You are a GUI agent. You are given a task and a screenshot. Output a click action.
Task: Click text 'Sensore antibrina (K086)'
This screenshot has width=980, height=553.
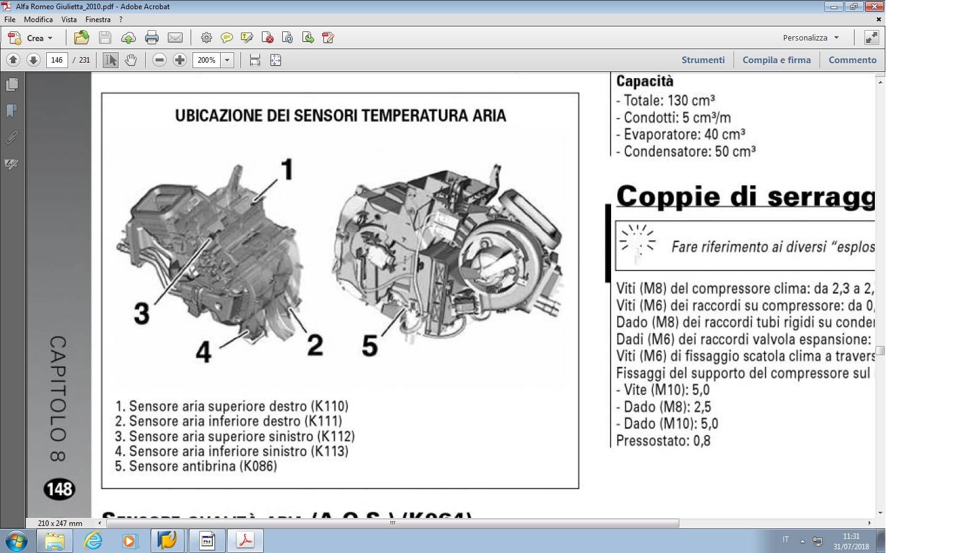point(203,466)
